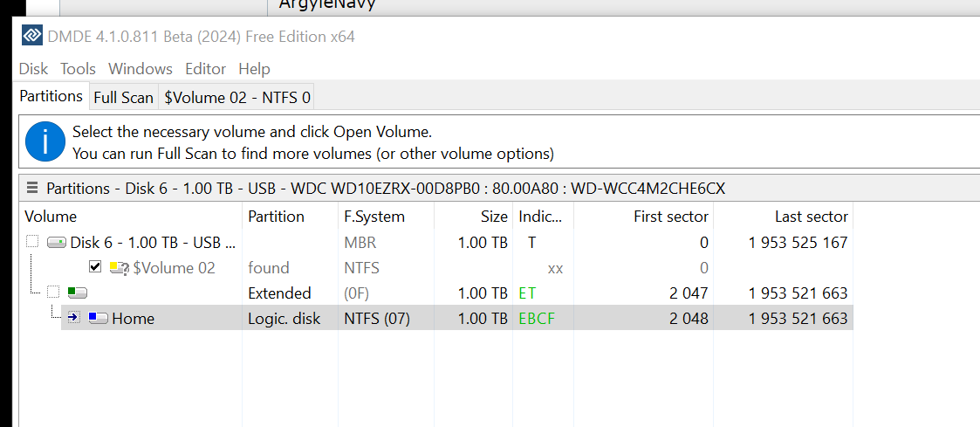Click the Partitions panel hamburger menu icon
The height and width of the screenshot is (427, 980).
point(32,188)
